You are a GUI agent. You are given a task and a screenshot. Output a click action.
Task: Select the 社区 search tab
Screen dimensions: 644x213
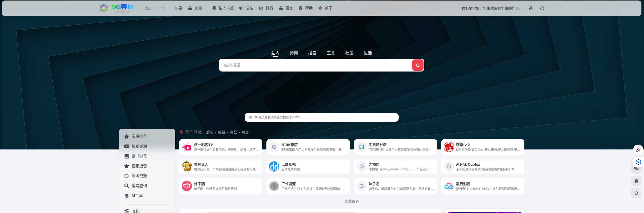(x=349, y=53)
